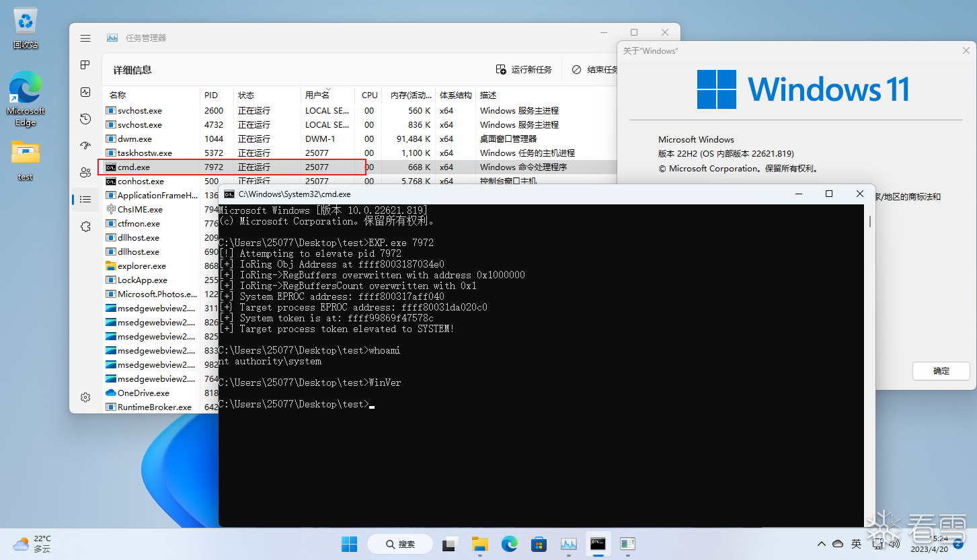Open the Windows Start menu
The height and width of the screenshot is (560, 977).
(x=350, y=543)
